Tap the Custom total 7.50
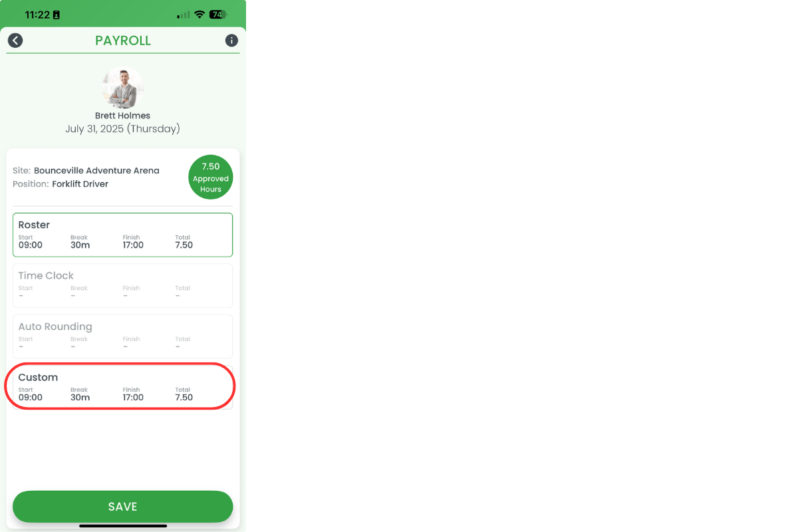 click(184, 398)
